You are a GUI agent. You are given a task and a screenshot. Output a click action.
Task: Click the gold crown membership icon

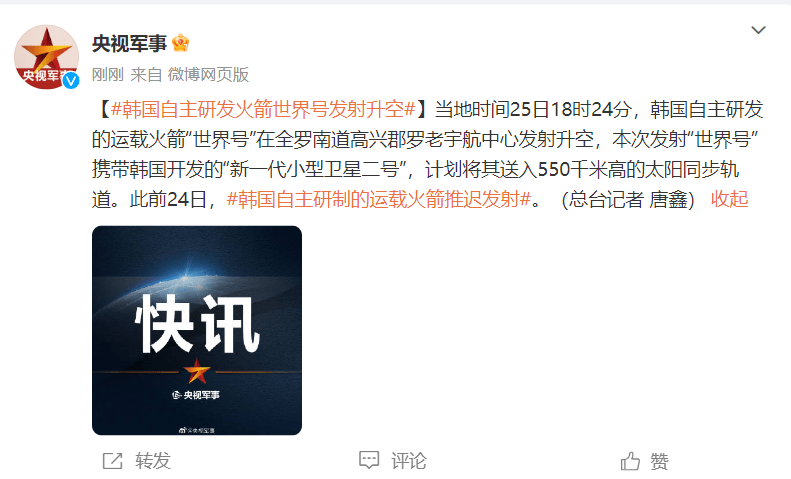click(181, 43)
